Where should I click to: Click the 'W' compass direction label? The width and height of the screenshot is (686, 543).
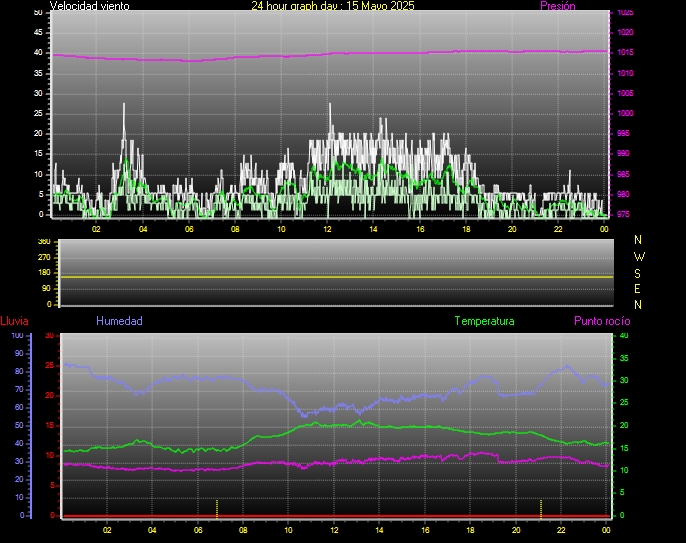(639, 256)
